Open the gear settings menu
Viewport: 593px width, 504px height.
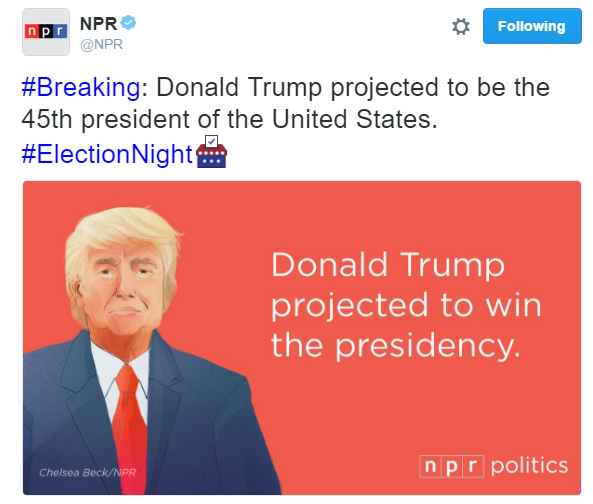point(461,26)
